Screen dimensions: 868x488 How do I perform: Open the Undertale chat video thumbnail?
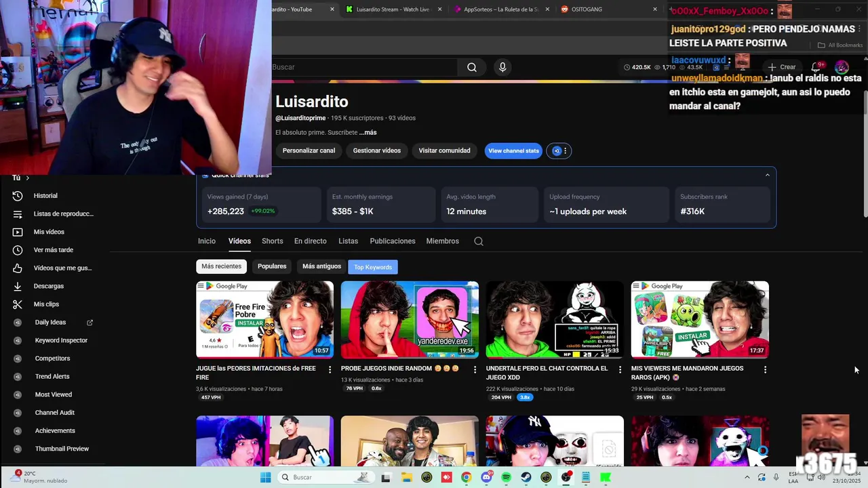[555, 319]
